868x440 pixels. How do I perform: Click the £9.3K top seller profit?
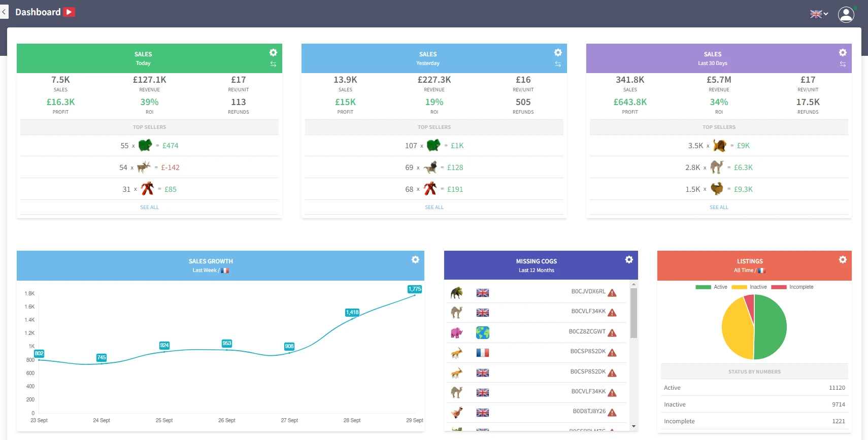pyautogui.click(x=743, y=189)
